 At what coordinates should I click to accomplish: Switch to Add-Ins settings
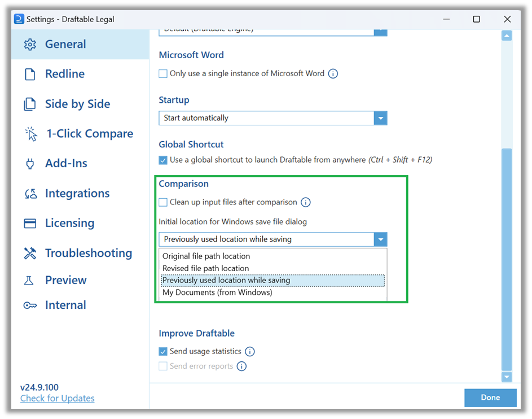tap(80, 164)
